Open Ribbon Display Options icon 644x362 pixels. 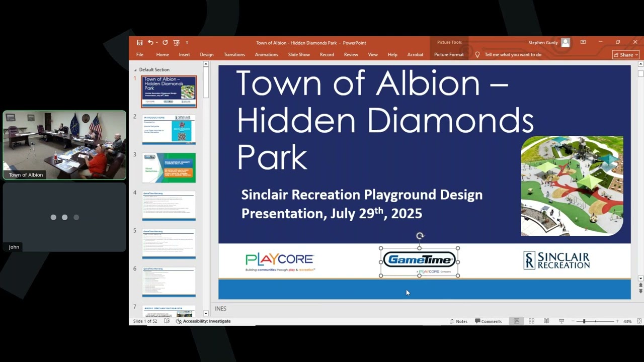pos(583,42)
